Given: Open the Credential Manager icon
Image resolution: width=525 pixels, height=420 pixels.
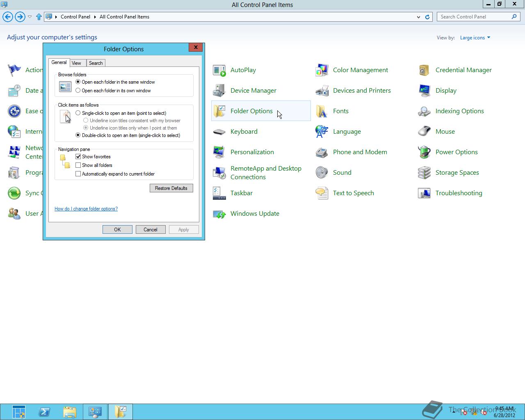Looking at the screenshot, I should point(425,70).
